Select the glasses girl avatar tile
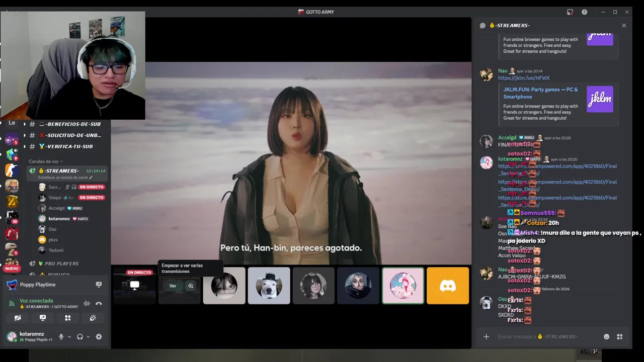Viewport: 644px width, 362px height. pos(313,286)
